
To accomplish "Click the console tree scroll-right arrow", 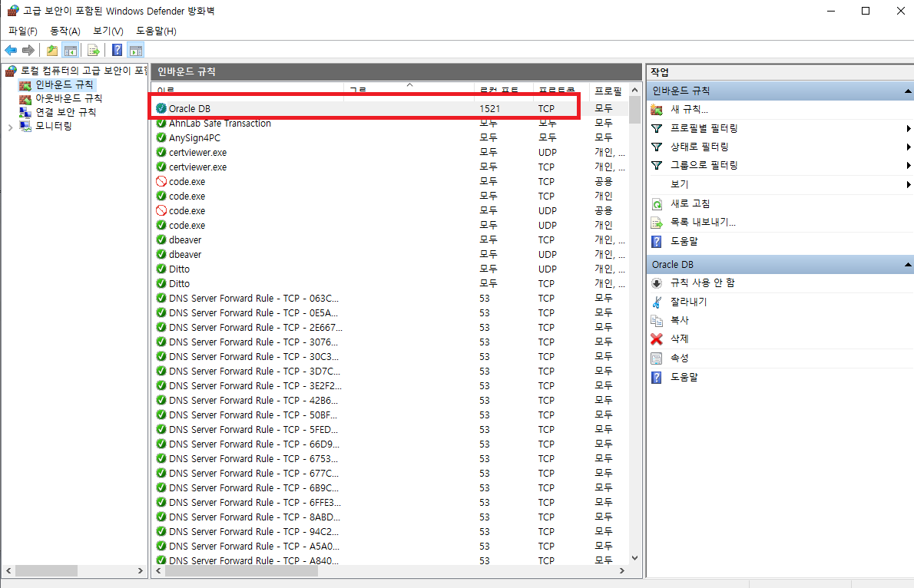I will tap(141, 570).
